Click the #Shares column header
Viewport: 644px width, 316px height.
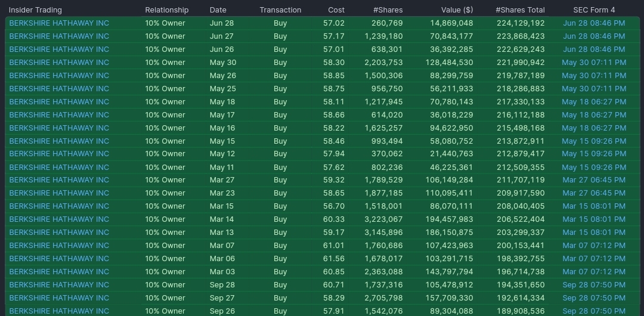tap(388, 10)
